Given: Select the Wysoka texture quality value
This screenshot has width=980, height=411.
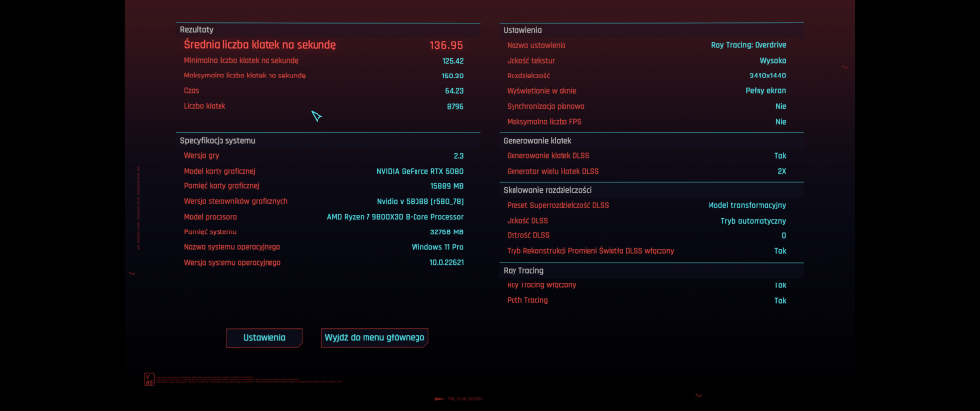Looking at the screenshot, I should coord(773,61).
